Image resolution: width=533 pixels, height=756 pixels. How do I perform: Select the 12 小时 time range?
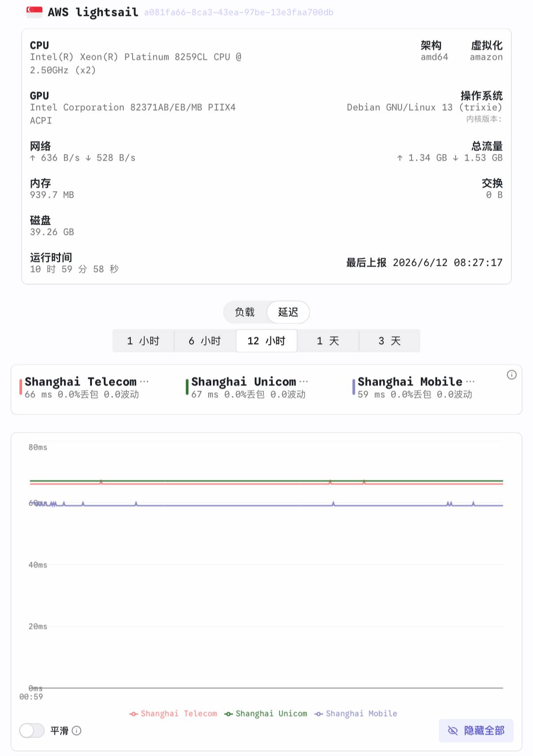(x=266, y=341)
